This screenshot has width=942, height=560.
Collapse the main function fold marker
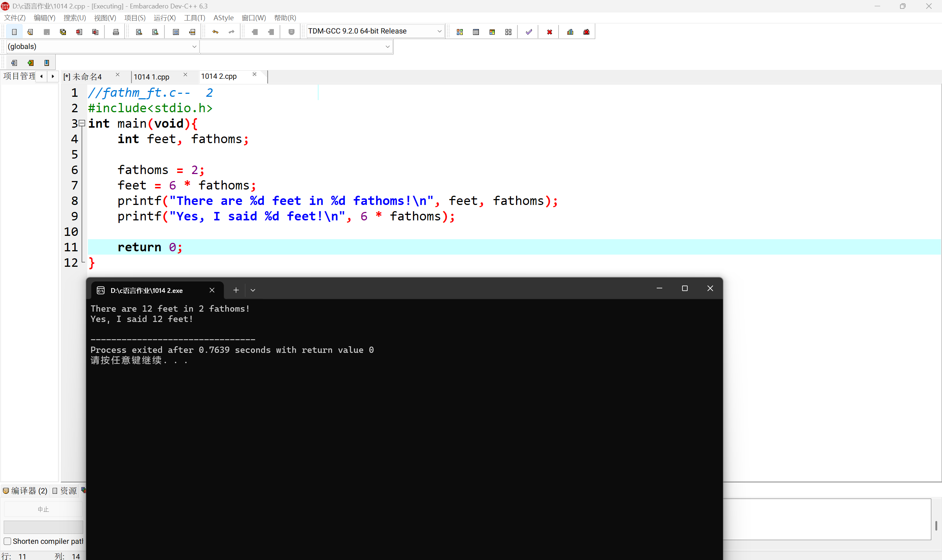[x=82, y=123]
